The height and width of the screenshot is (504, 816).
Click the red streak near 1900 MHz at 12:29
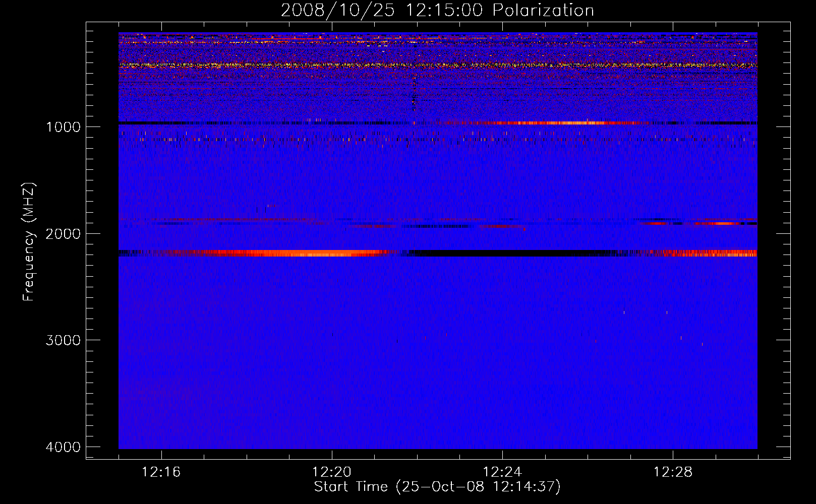point(716,223)
